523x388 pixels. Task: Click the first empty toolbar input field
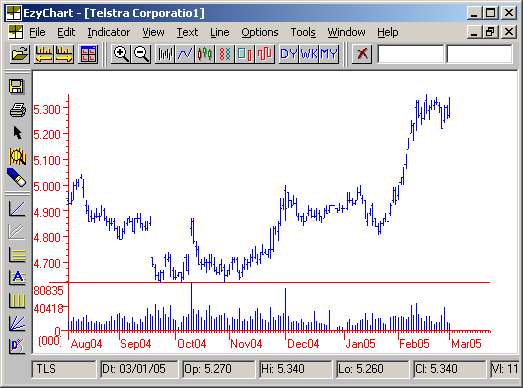(411, 54)
